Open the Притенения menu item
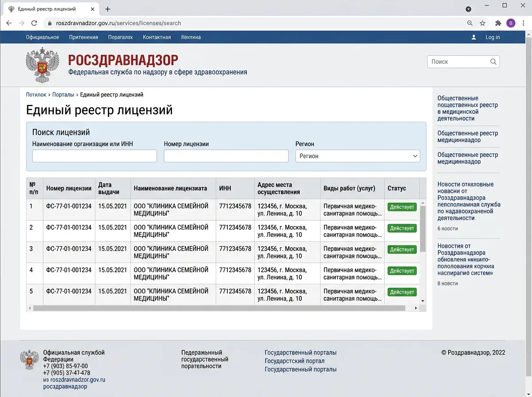This screenshot has width=532, height=397. pos(83,37)
